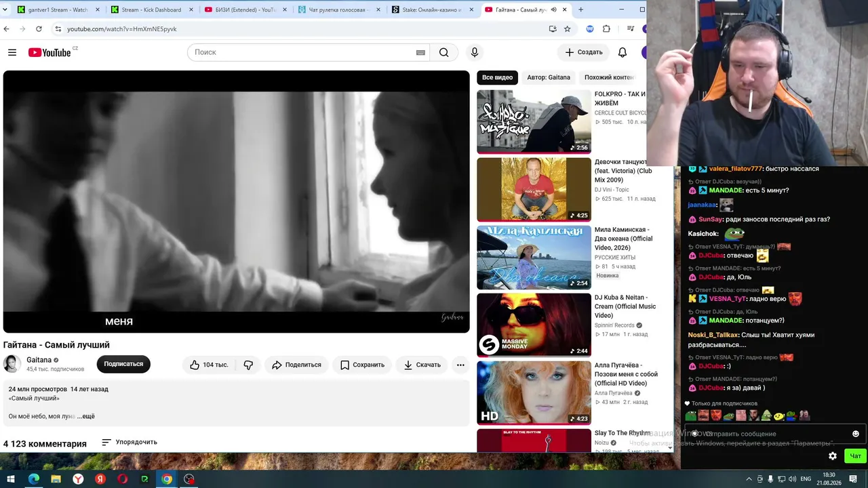Open the emoji picker in chat input
Screen dimensions: 868x488
[856, 434]
